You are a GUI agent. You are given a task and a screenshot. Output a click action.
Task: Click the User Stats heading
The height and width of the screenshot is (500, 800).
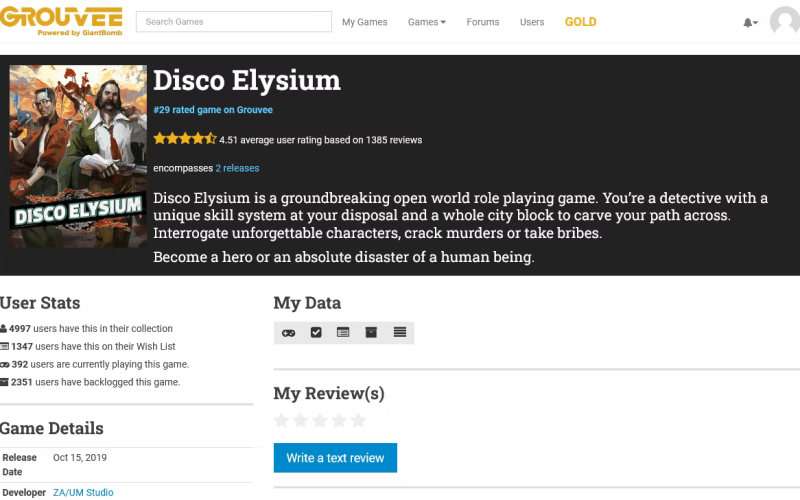pos(40,303)
